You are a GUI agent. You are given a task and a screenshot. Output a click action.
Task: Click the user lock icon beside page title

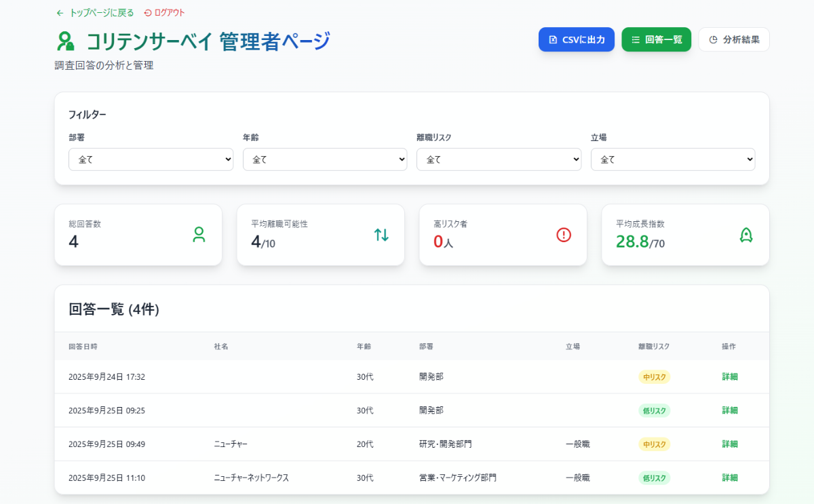tap(66, 42)
